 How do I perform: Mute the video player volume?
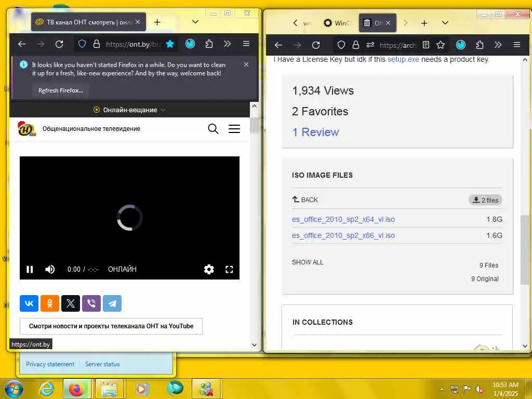[50, 270]
